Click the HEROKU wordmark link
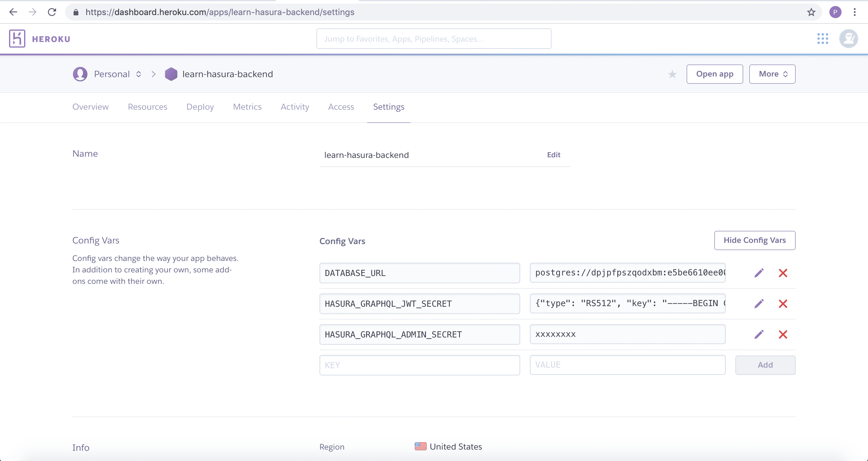Image resolution: width=868 pixels, height=461 pixels. click(51, 39)
